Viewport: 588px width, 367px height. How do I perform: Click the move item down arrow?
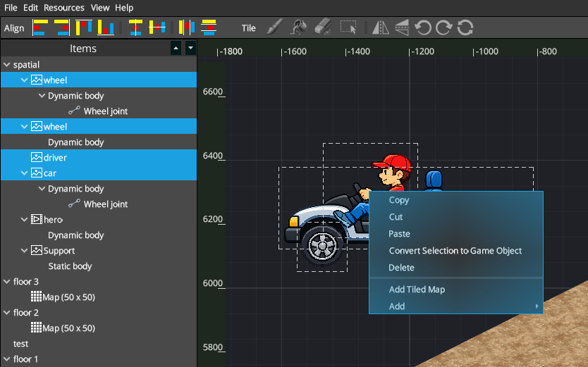click(x=190, y=48)
